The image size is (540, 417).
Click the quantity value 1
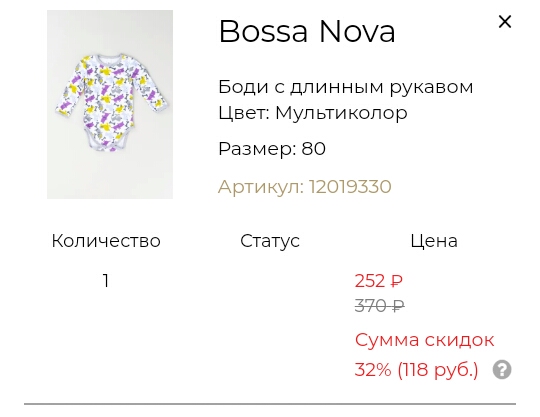tap(106, 281)
